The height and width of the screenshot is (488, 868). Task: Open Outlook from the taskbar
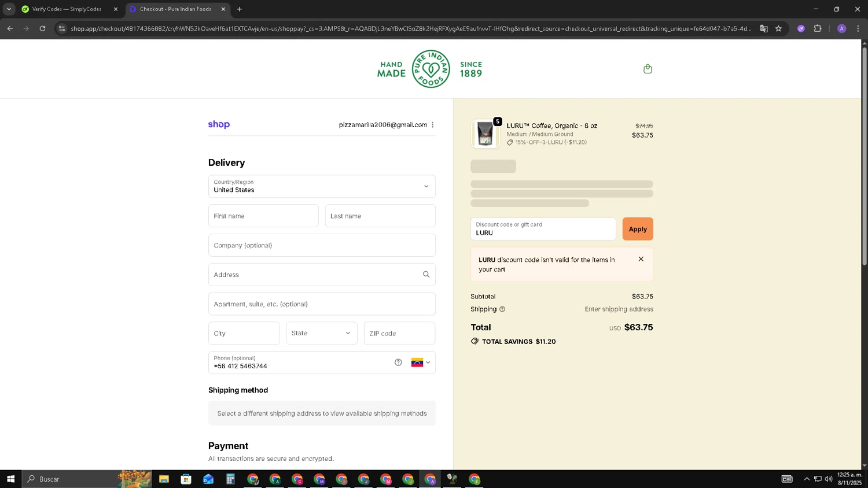coord(208,479)
